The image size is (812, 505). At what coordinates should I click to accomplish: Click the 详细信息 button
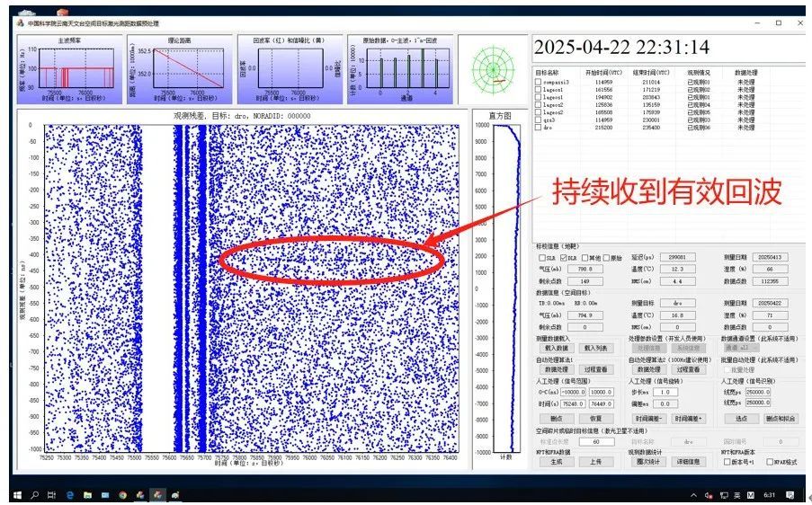pyautogui.click(x=689, y=462)
